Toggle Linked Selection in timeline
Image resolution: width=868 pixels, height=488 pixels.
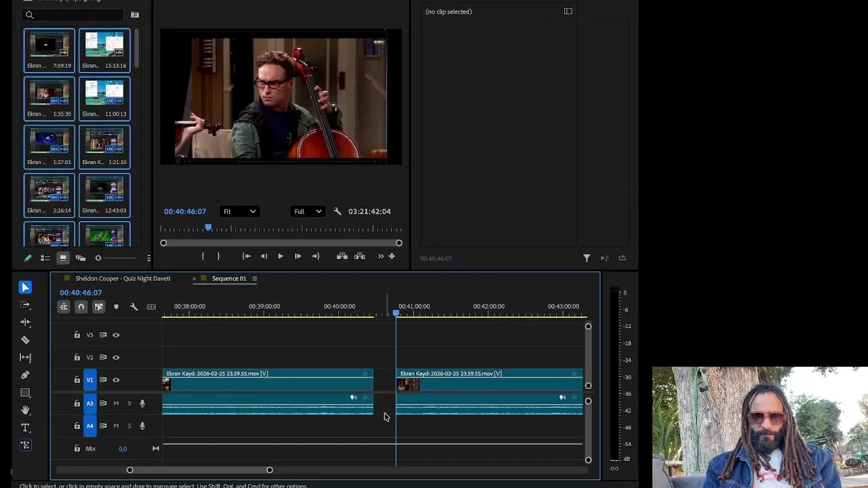tap(98, 307)
